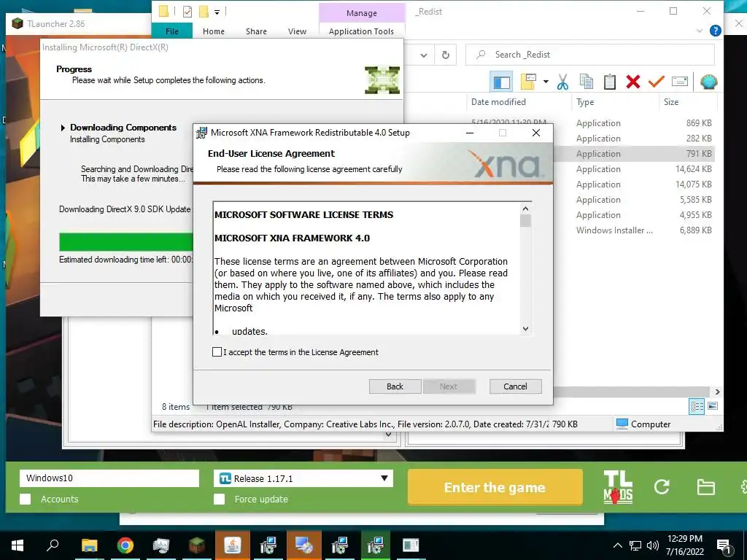Open the folder options dropdown arrow

[x=546, y=82]
